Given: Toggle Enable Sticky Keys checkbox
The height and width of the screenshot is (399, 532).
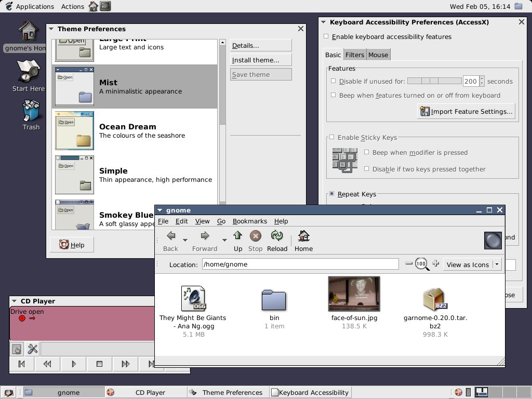Looking at the screenshot, I should pos(331,138).
